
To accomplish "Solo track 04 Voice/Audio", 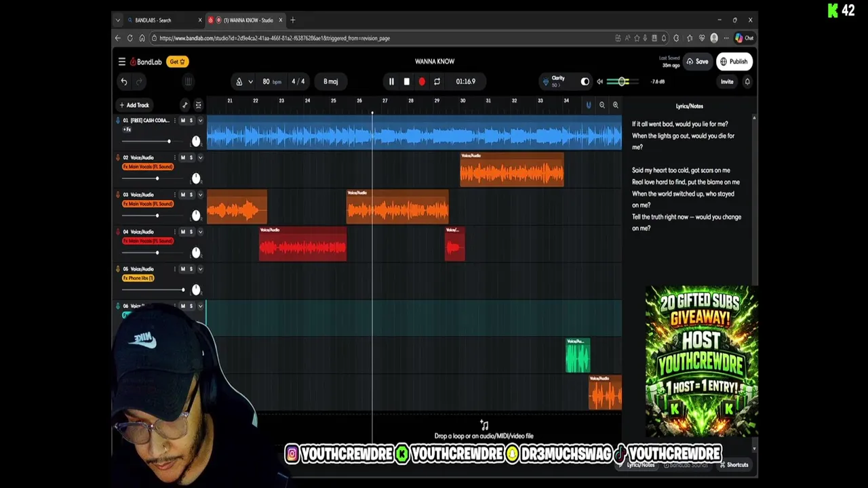I will [191, 232].
